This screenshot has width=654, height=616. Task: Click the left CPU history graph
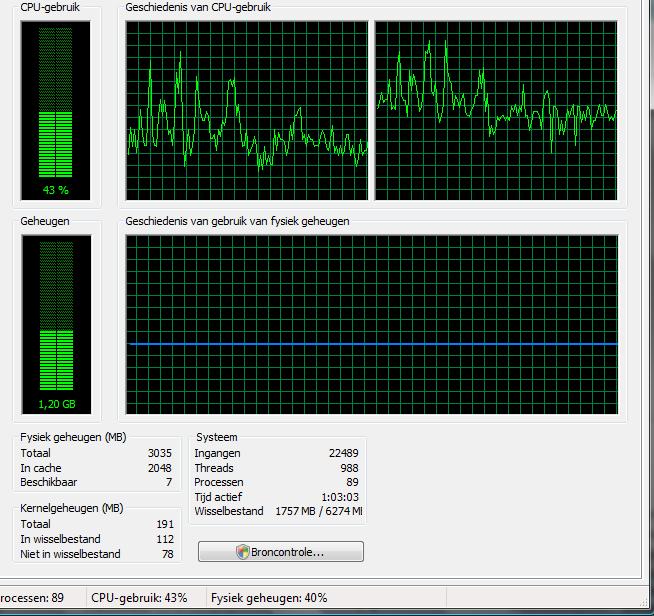pyautogui.click(x=247, y=111)
